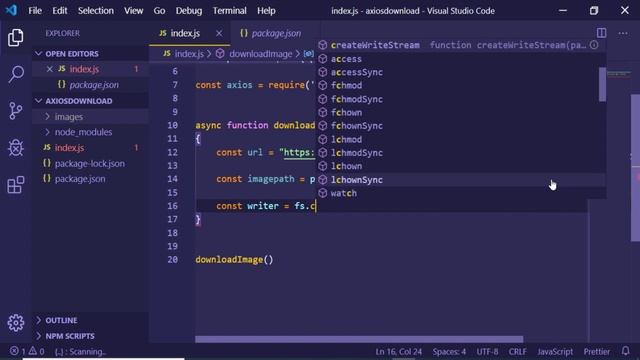Click Ln 16, Col 24 in status bar
The height and width of the screenshot is (360, 640).
pos(398,351)
